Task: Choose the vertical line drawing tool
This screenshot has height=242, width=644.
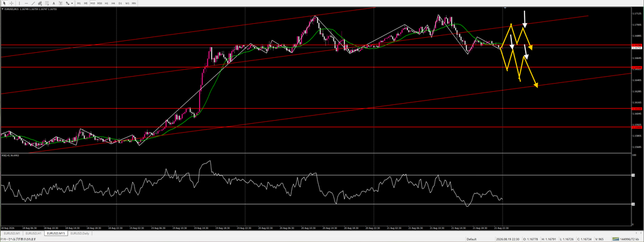Action: [x=19, y=3]
